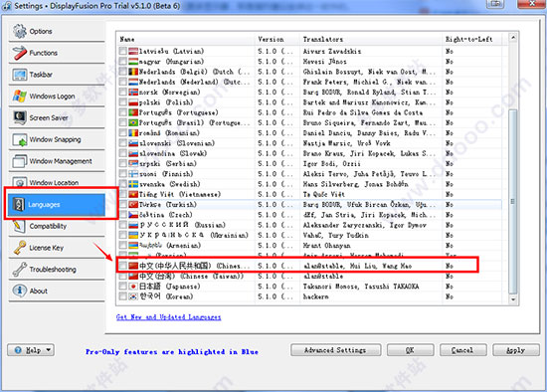The height and width of the screenshot is (392, 547).
Task: Click the Nederlands (België) row name
Action: pos(194,72)
